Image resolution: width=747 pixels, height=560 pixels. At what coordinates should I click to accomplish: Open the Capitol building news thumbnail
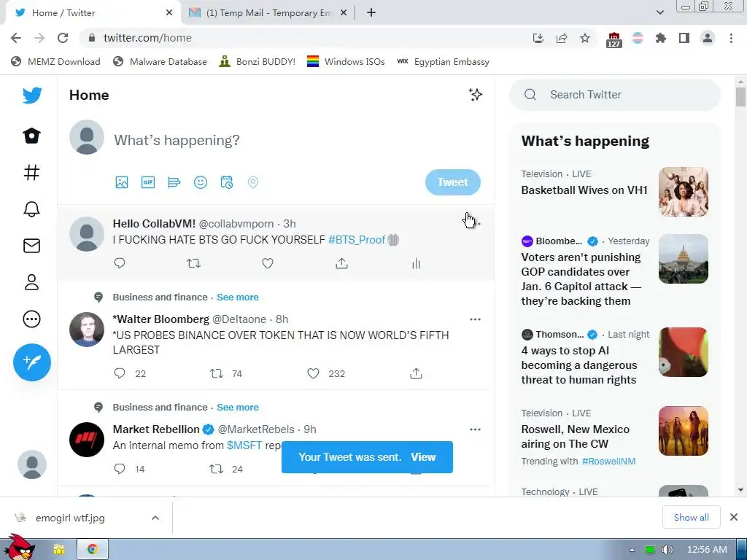pyautogui.click(x=683, y=259)
